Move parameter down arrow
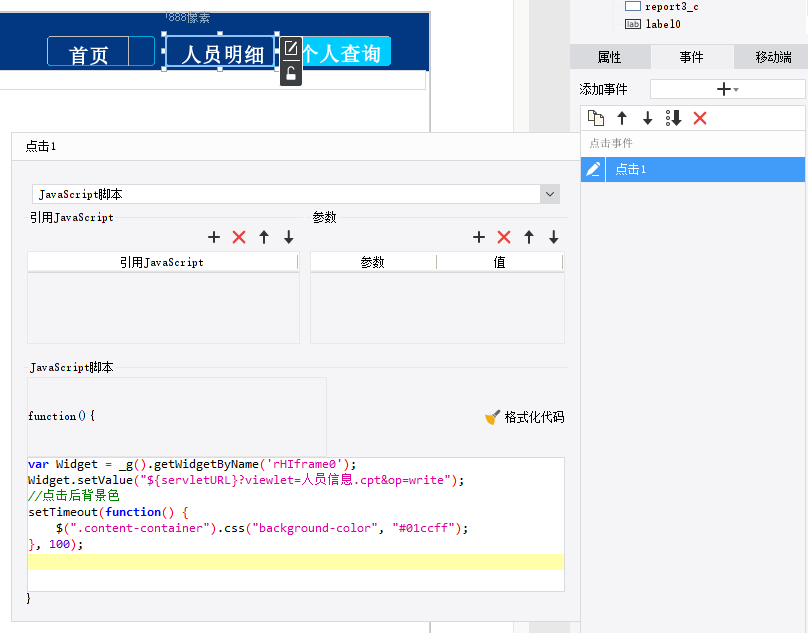Screen dimensions: 808x633 point(553,237)
